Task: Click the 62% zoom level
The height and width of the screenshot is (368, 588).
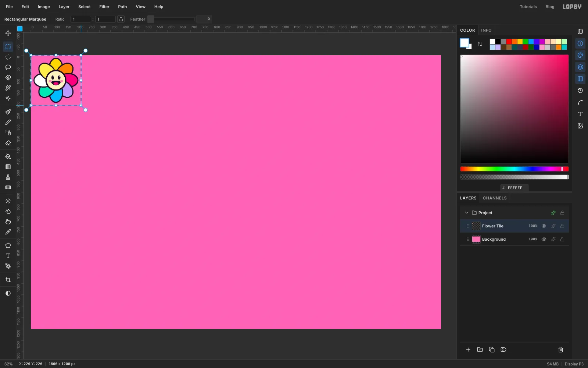Action: [x=8, y=364]
